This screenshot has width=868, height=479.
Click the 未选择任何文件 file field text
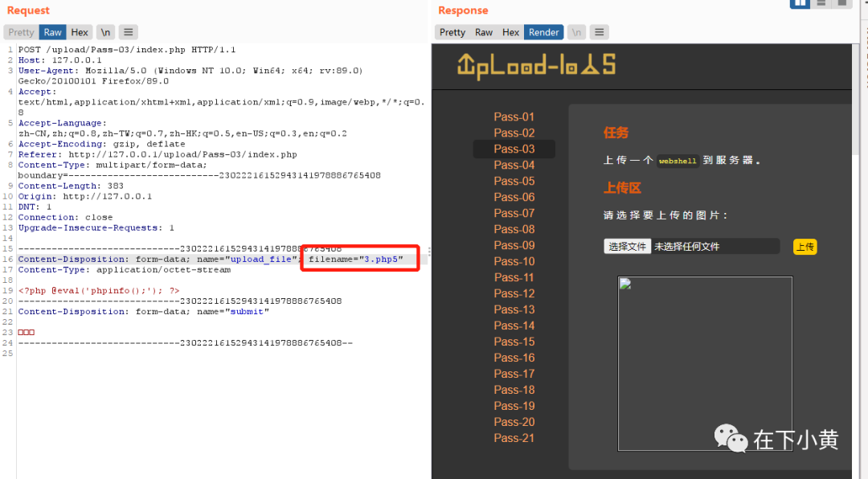687,247
